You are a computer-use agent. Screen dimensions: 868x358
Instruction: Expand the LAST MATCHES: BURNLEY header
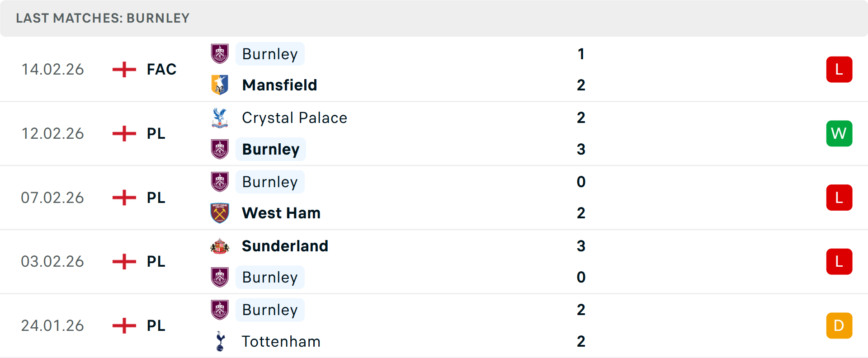pos(103,18)
